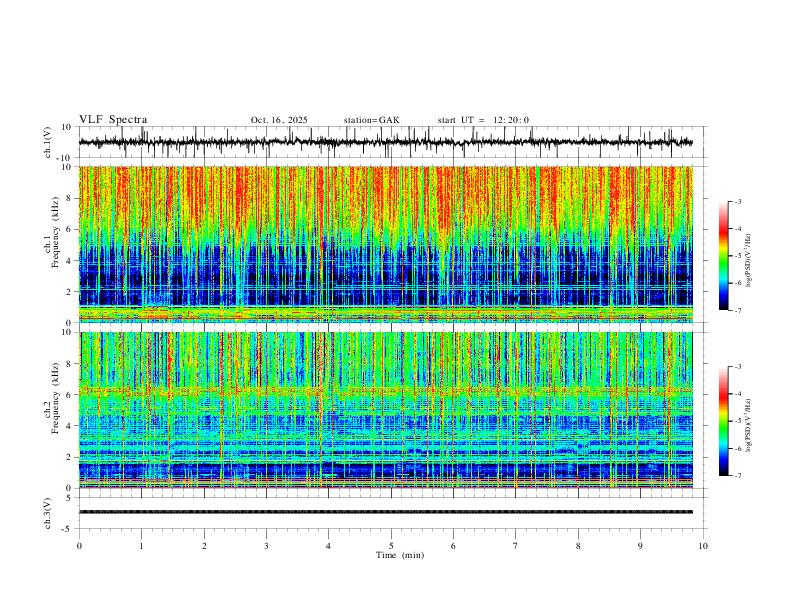Click lower color bar 'log(PSD)' unit label
This screenshot has height=612, width=792.
click(749, 426)
